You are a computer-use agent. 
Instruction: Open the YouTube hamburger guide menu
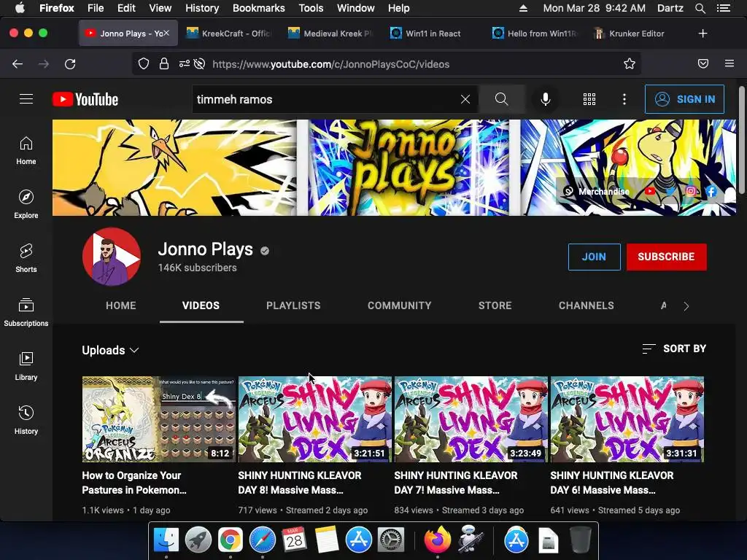pyautogui.click(x=26, y=99)
